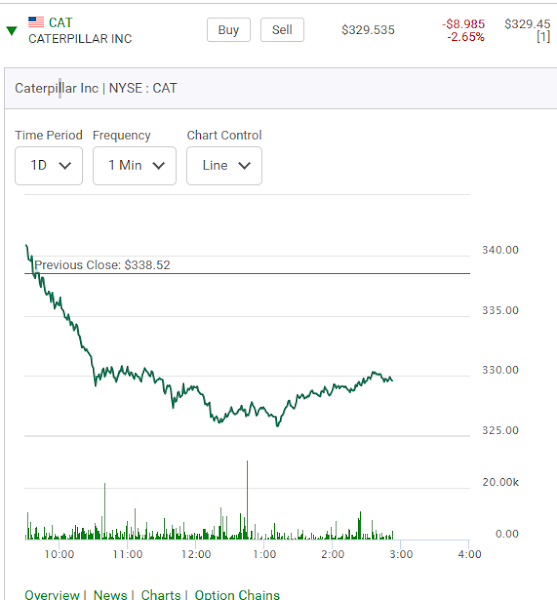Click the 340.00 price axis label
This screenshot has width=557, height=600.
tap(500, 250)
